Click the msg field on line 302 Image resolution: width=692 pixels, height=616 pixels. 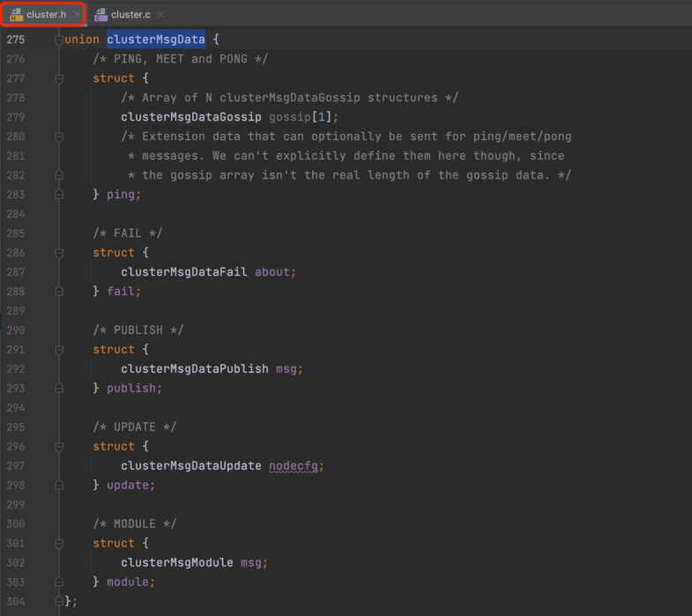click(x=251, y=562)
